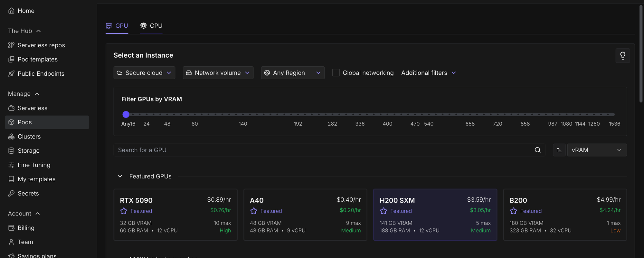Click the star icon on RTX 5090 card

pos(124,211)
